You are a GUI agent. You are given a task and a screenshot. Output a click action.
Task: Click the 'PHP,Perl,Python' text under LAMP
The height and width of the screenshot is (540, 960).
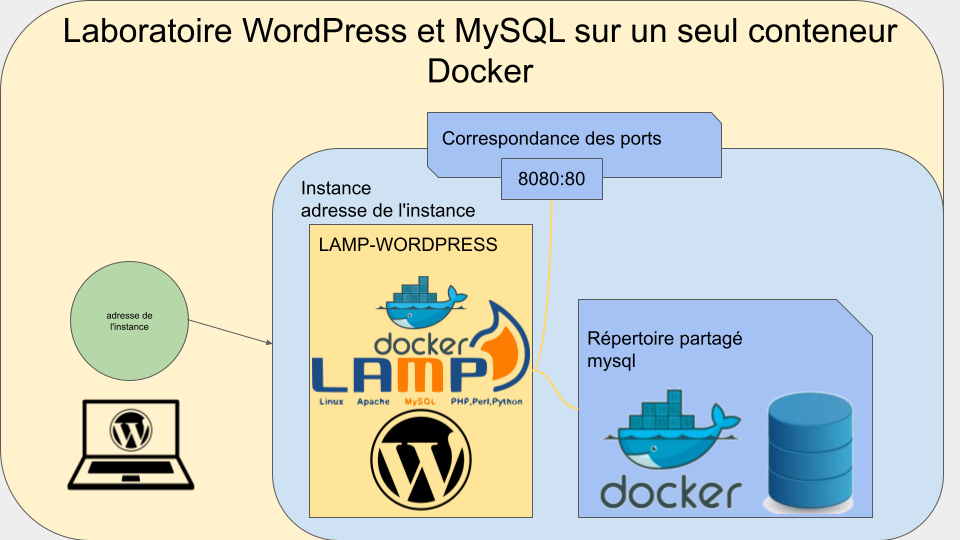click(487, 402)
